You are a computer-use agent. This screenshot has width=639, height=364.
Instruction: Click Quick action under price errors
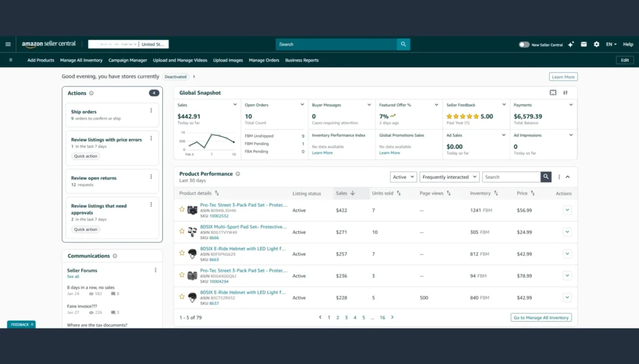[85, 156]
